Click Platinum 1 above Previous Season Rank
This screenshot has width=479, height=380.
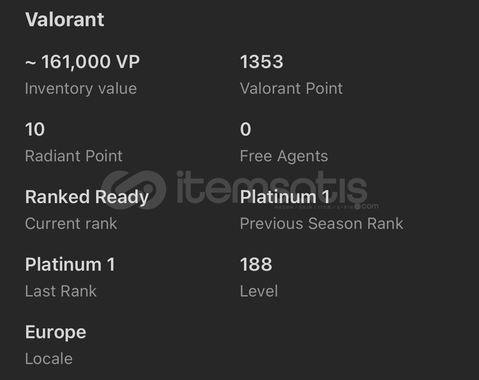285,197
